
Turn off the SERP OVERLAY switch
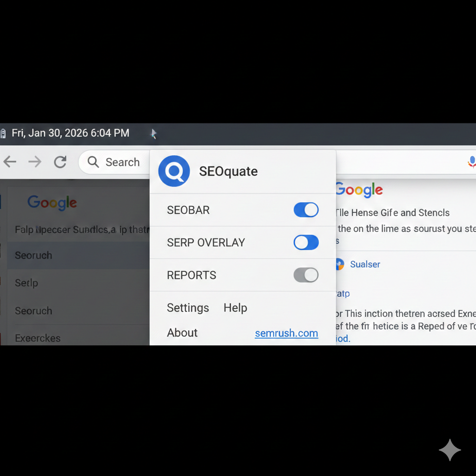pyautogui.click(x=306, y=242)
